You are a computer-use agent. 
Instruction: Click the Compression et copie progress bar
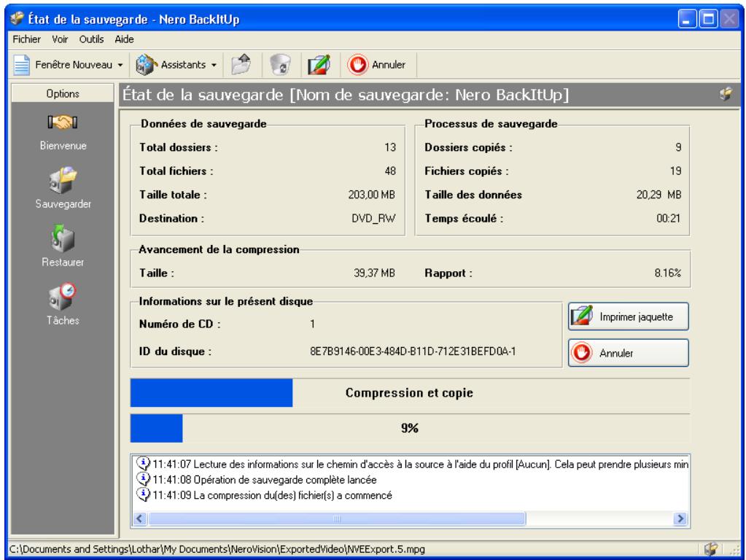(410, 393)
